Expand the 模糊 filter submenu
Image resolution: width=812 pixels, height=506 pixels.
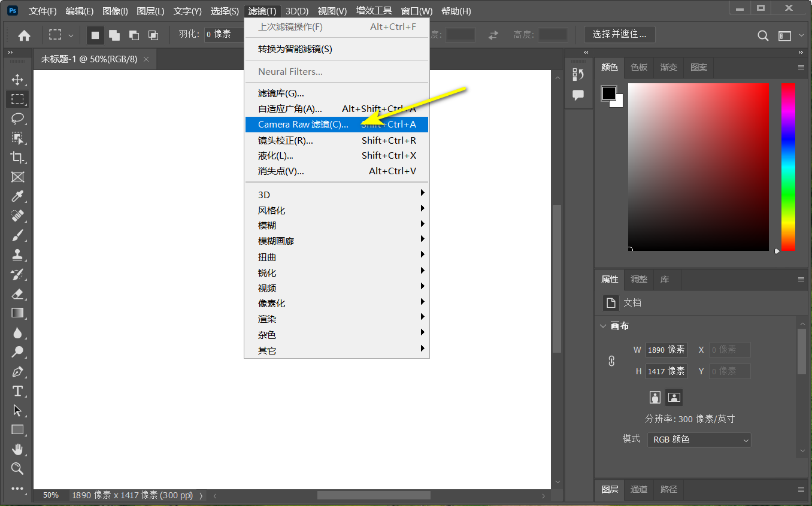pyautogui.click(x=337, y=226)
